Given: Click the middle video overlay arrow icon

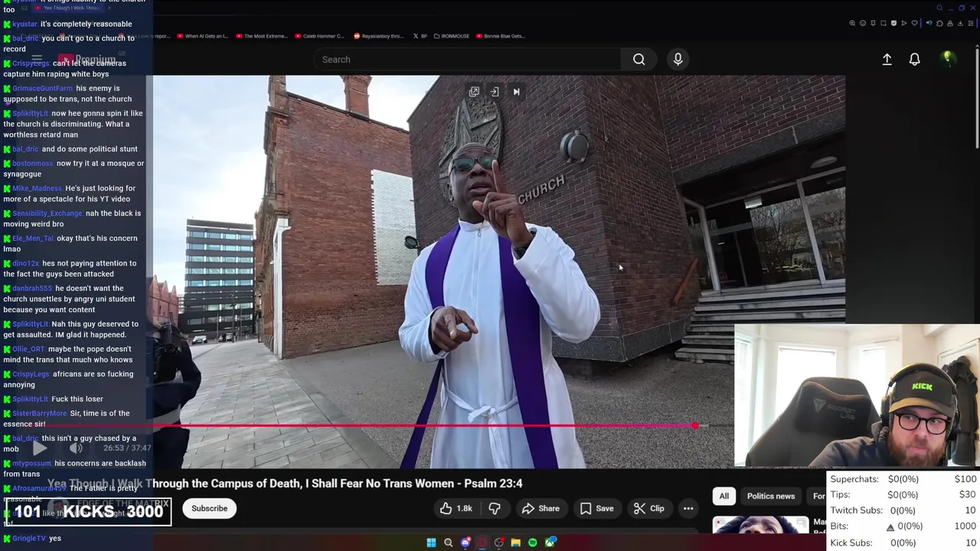Looking at the screenshot, I should (495, 92).
